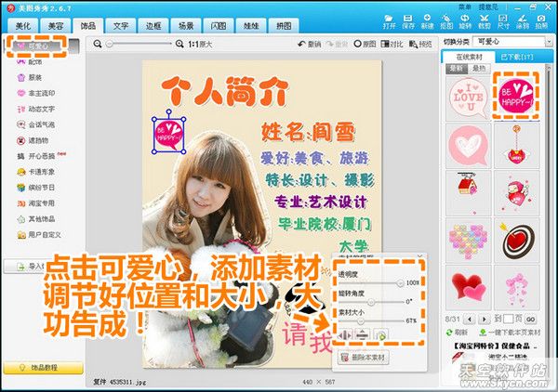Viewport: 558px width, 392px height.
Task: Add the BE HAPPY pink bubble sticker
Action: pos(516,96)
